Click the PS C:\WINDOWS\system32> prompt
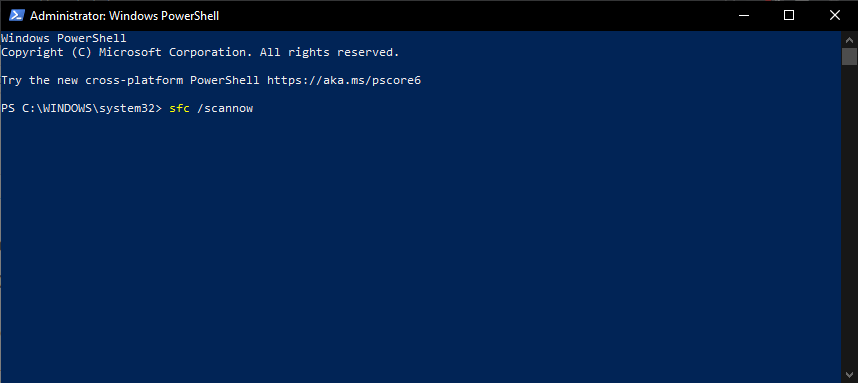This screenshot has width=858, height=383. coord(82,108)
